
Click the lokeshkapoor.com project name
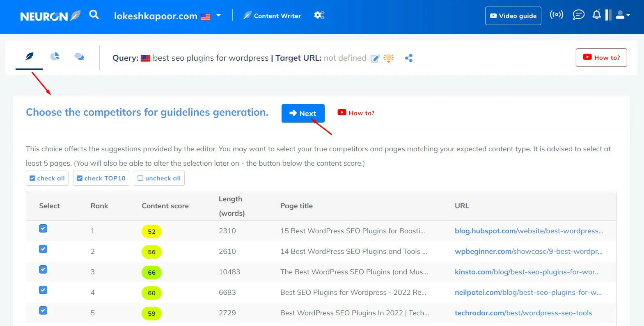156,16
